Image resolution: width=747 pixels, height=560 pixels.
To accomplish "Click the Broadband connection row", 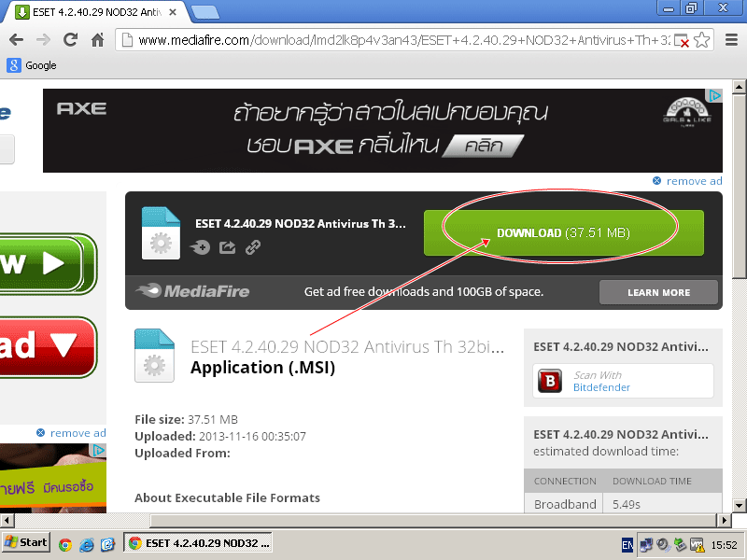I will (623, 504).
